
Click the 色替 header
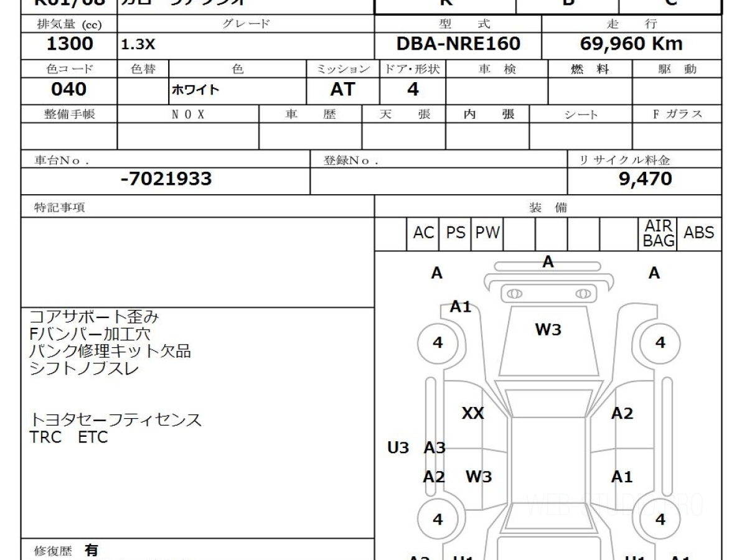tap(143, 69)
